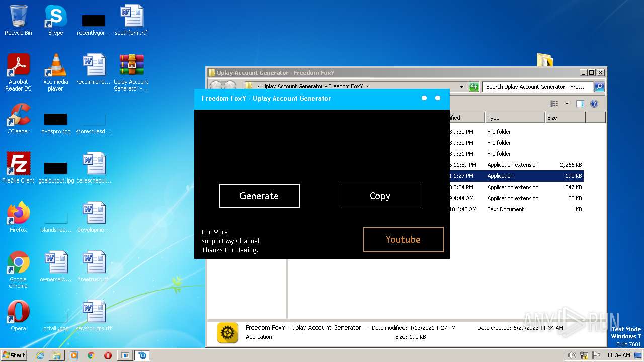
Task: Click the generator window's first white dot button
Action: pyautogui.click(x=424, y=98)
